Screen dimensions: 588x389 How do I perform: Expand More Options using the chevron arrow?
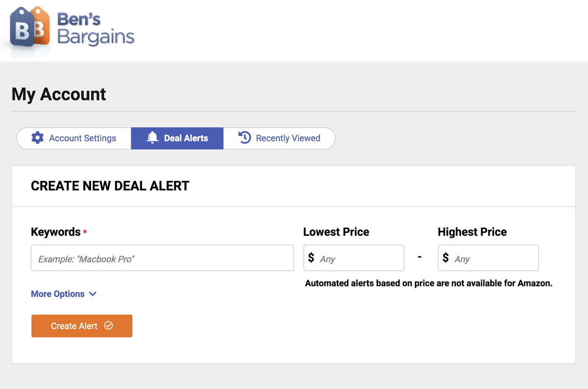(93, 294)
